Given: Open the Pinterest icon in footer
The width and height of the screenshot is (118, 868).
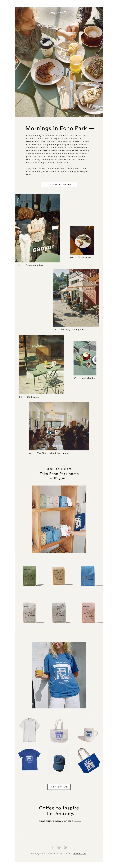Looking at the screenshot, I should tap(65, 847).
